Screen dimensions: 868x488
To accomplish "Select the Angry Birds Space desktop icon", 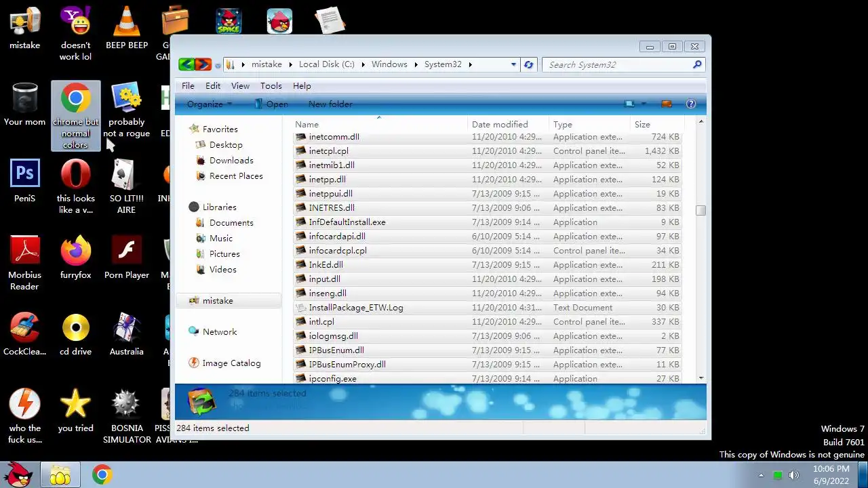I will (229, 21).
